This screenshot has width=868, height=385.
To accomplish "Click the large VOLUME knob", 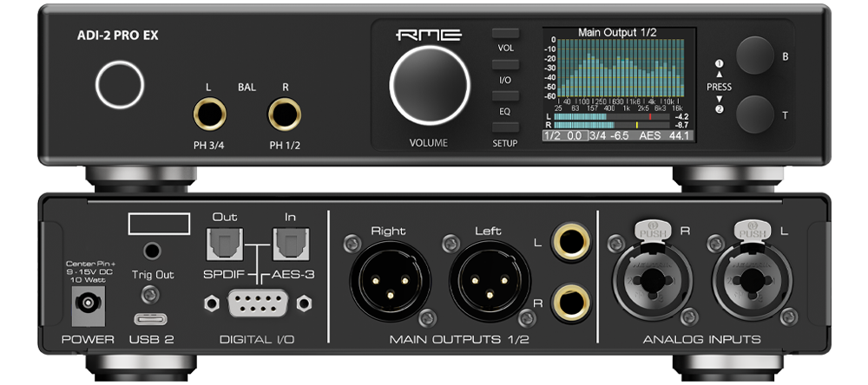I will 430,85.
